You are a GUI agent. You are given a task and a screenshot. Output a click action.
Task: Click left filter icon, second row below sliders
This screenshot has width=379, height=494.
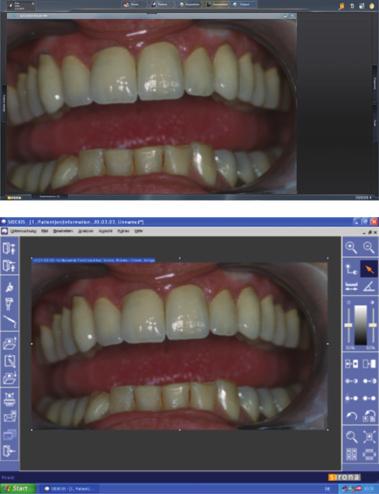(x=351, y=381)
